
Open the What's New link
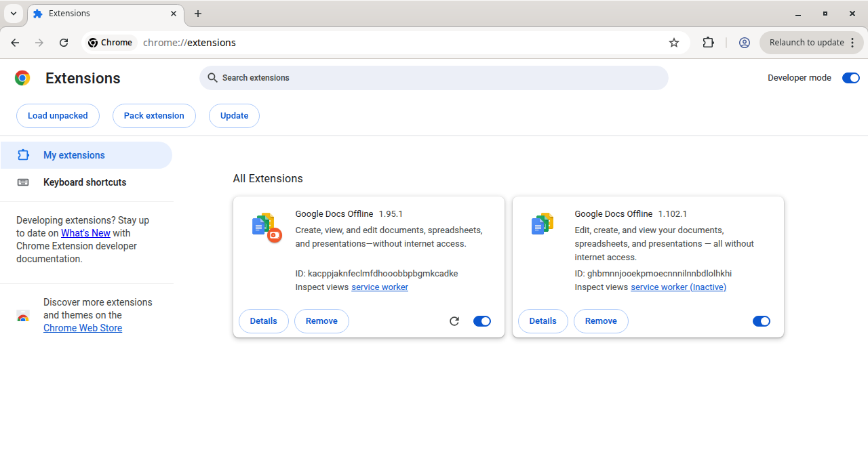85,233
